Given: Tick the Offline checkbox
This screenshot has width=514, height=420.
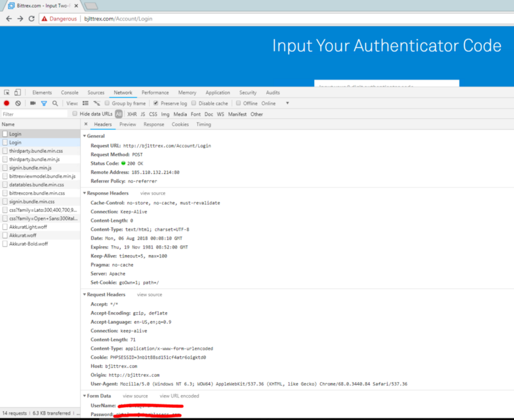Looking at the screenshot, I should (x=238, y=103).
